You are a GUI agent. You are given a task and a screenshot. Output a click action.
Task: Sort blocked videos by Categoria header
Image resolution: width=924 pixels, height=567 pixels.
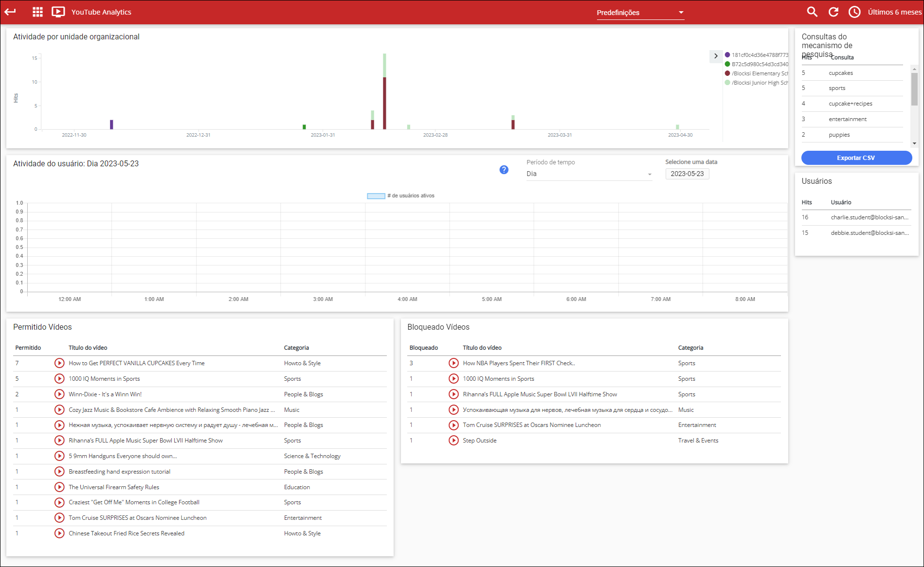[x=690, y=348]
